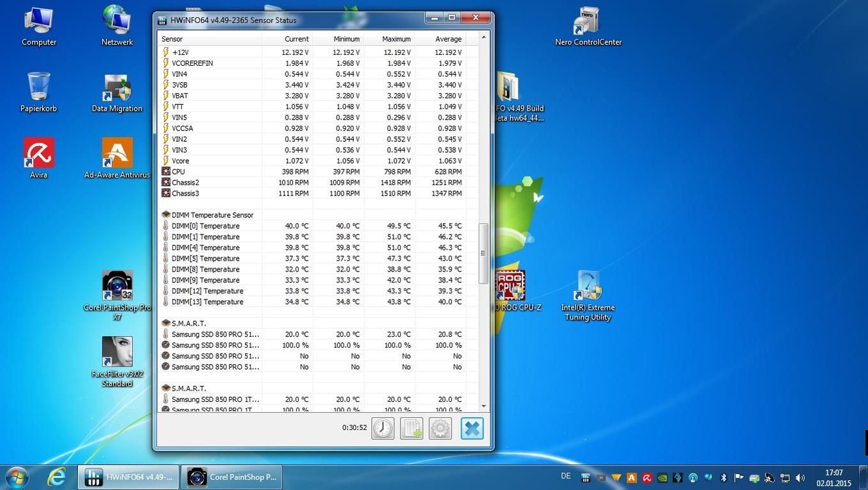Viewport: 868px width, 490px height.
Task: Open ROG CPU-Z desktop shortcut
Action: pos(511,291)
